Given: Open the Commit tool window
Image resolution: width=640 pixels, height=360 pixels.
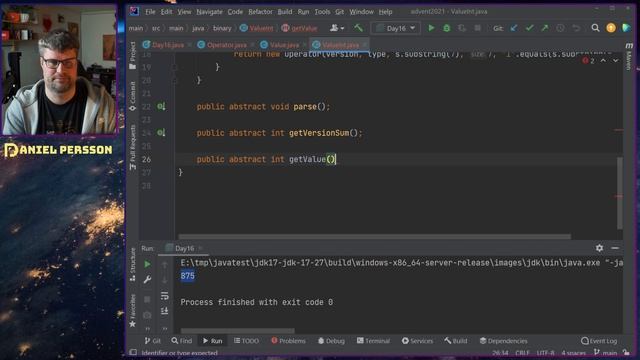Looking at the screenshot, I should pos(133,96).
